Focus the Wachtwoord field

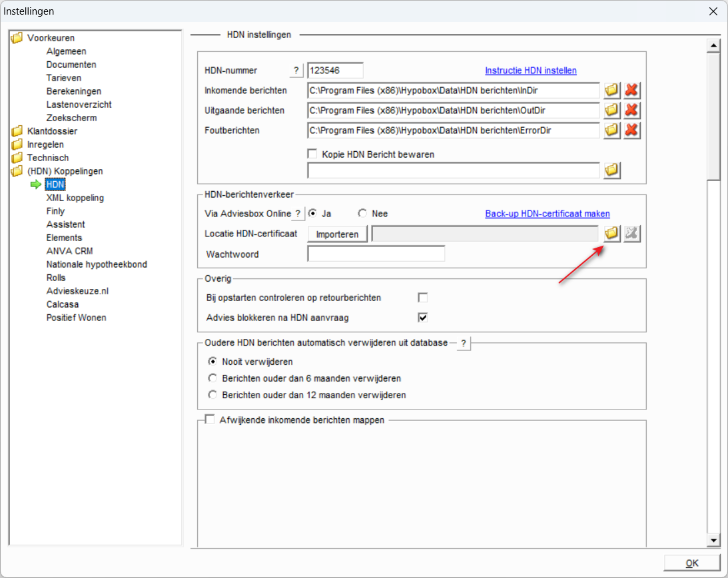pyautogui.click(x=376, y=254)
